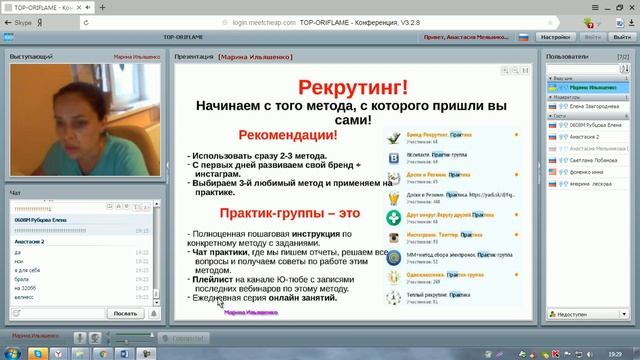Click the taskbar clock 19:29
The width and height of the screenshot is (640, 360).
pyautogui.click(x=615, y=354)
